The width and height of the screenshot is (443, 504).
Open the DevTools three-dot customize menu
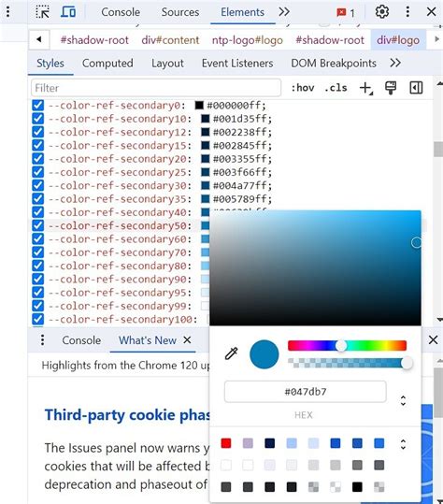(407, 12)
